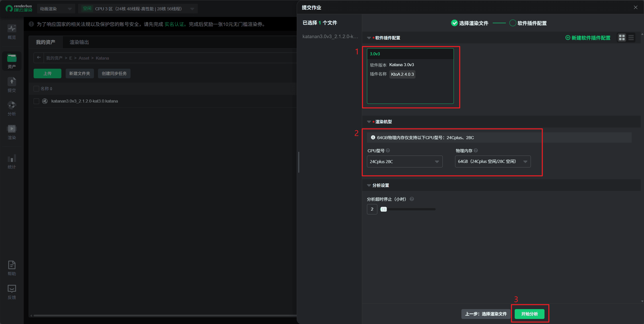Click the renderbus 瑞云渲染 logo

[x=19, y=8]
